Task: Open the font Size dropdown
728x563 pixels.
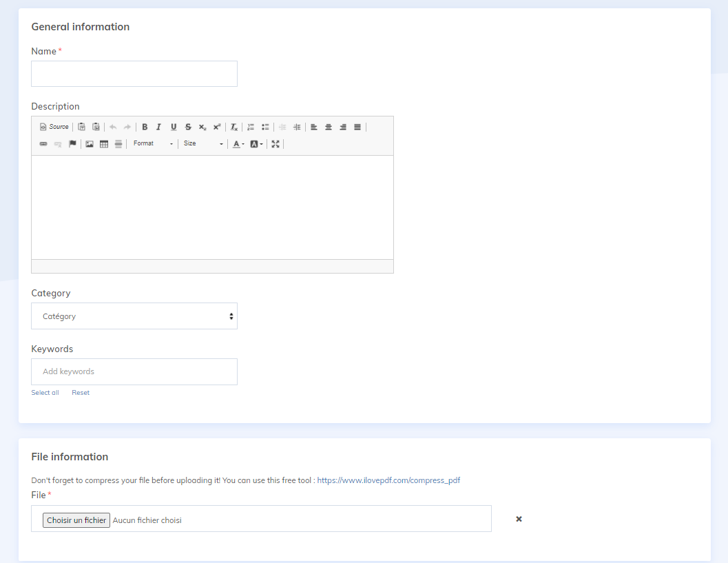Action: pos(203,144)
